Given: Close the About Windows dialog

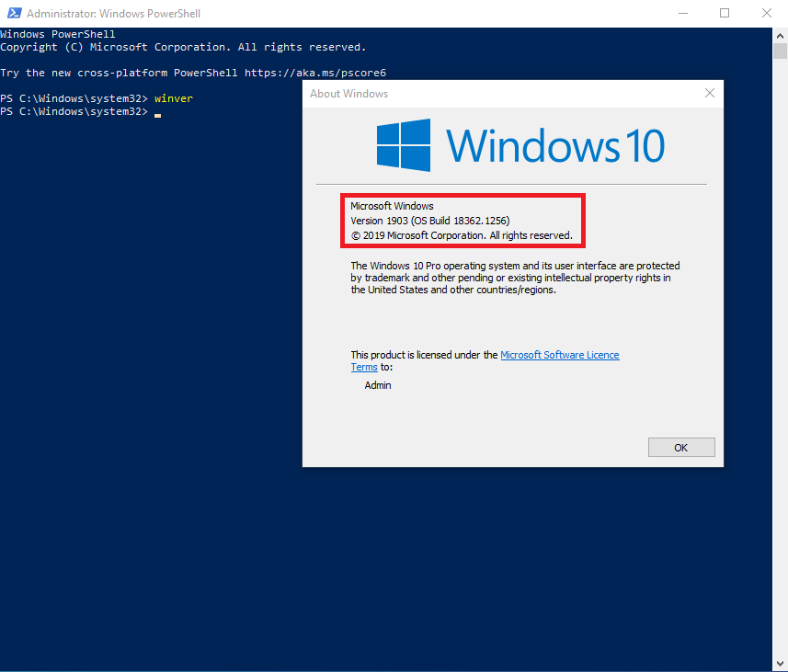Looking at the screenshot, I should tap(710, 93).
